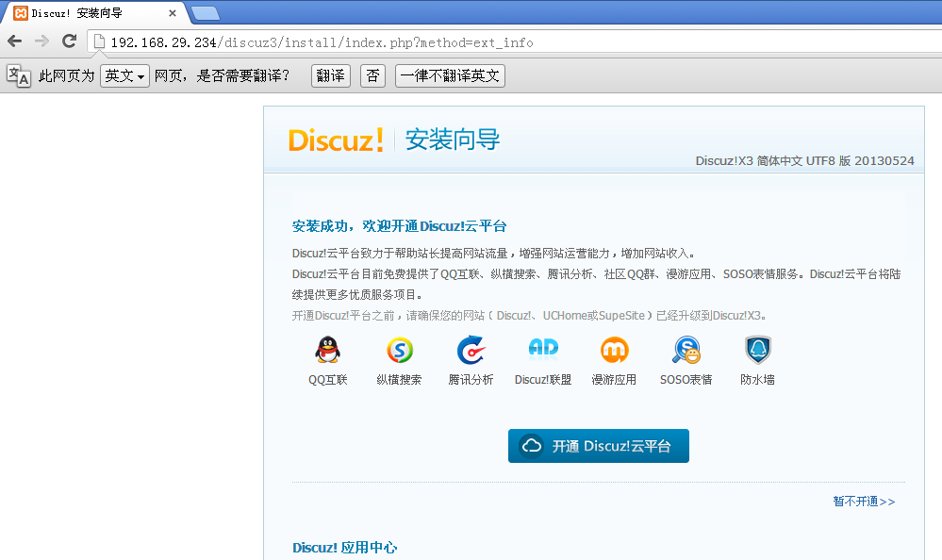Click the 翻译 button
942x560 pixels.
[x=330, y=75]
